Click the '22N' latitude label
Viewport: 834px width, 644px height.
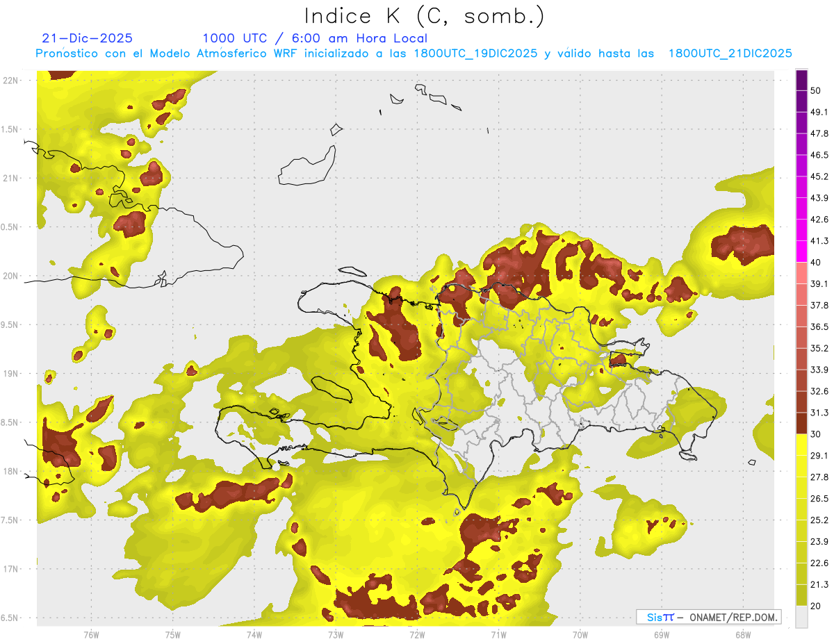coord(10,80)
